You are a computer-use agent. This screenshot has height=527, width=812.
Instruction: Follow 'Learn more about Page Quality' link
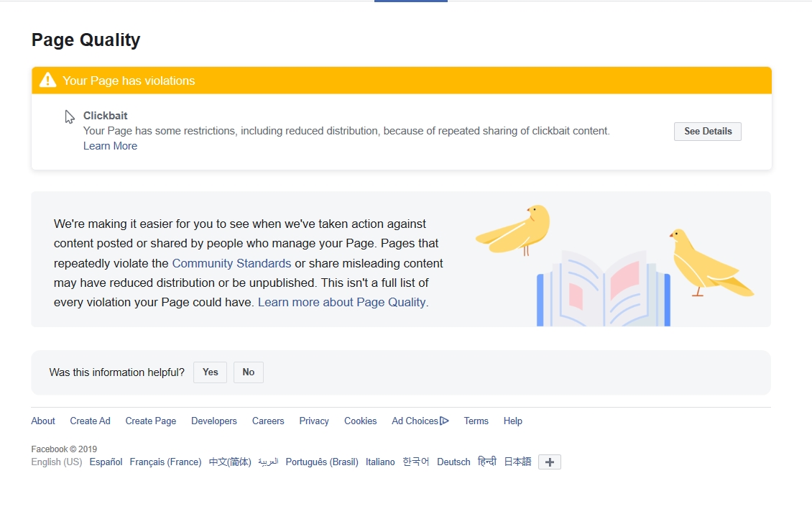[342, 302]
